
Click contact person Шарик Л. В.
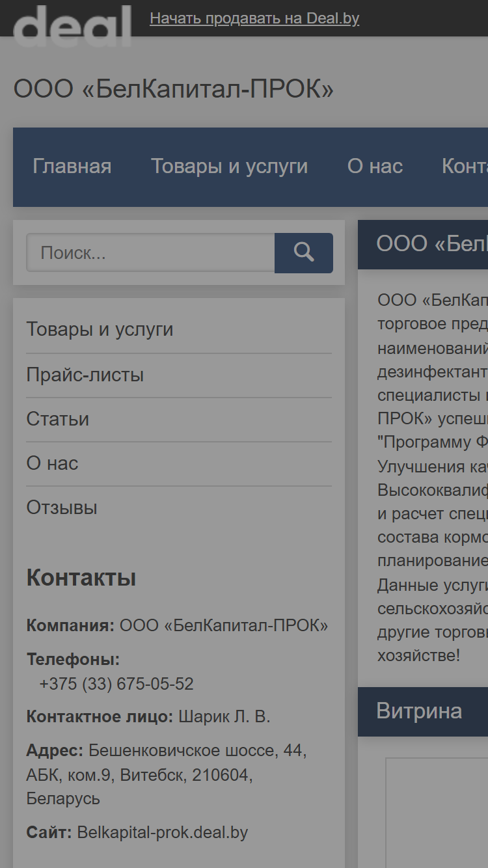224,717
